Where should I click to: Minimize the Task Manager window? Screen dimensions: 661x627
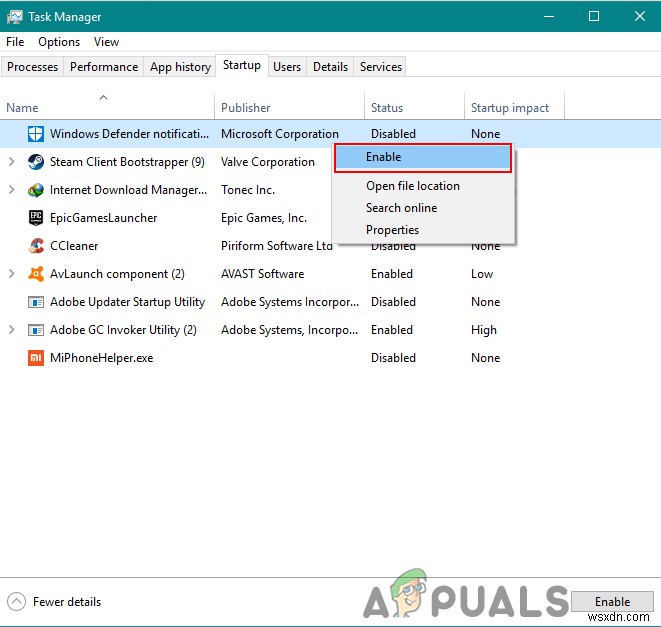pyautogui.click(x=548, y=16)
